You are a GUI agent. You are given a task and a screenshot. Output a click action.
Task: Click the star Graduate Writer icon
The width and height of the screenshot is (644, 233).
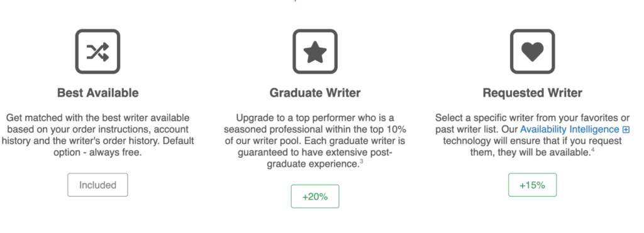[315, 51]
